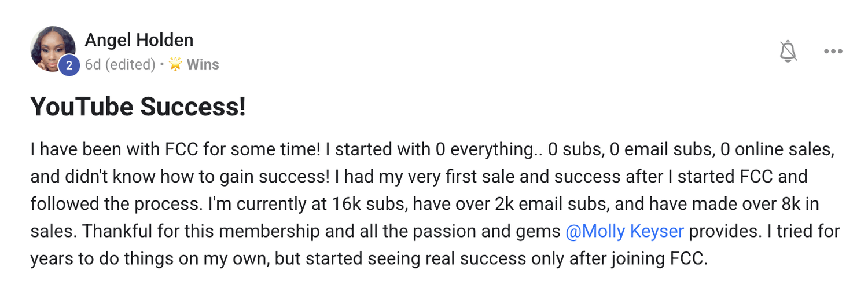Click the "6d" post timestamp

[93, 64]
